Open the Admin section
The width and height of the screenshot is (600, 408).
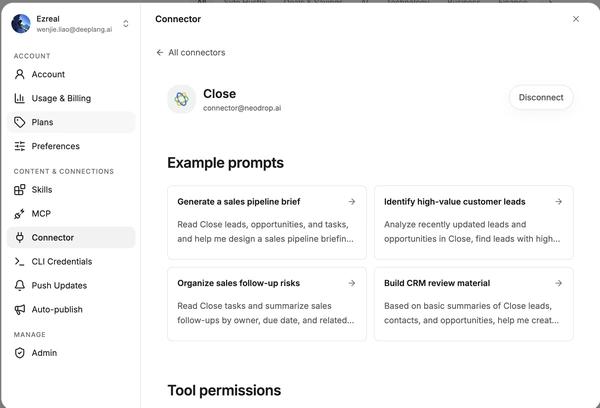coord(71,353)
